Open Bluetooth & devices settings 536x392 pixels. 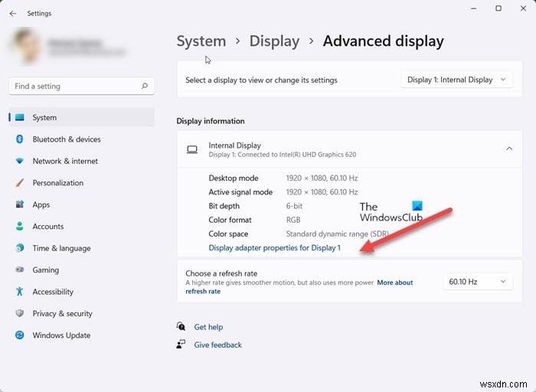(x=81, y=139)
